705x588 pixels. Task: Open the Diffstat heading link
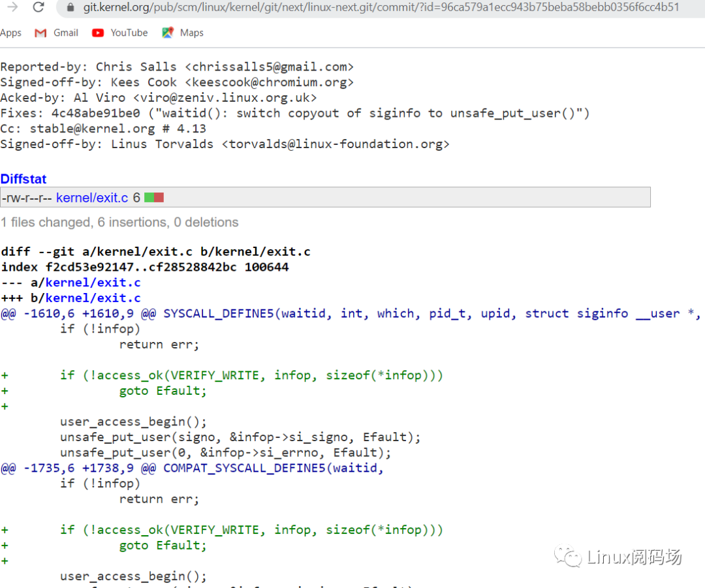point(23,179)
